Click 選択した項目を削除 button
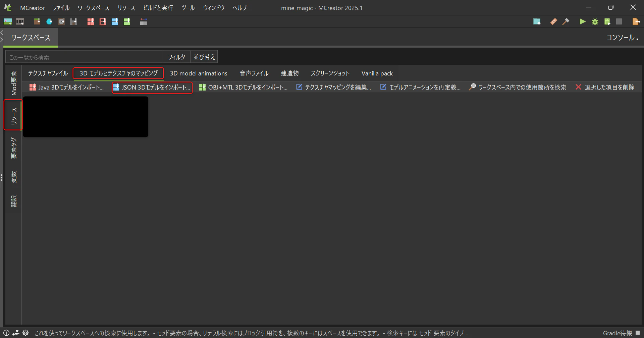The image size is (644, 338). pos(605,87)
